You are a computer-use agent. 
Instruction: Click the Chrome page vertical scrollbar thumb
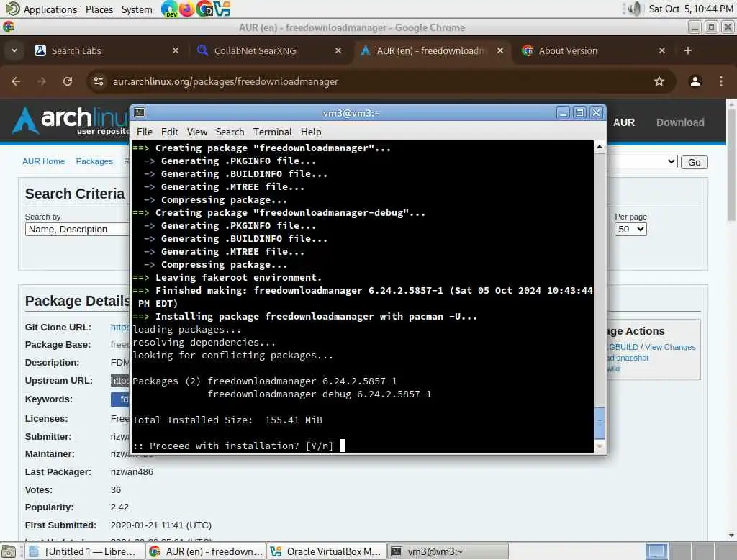click(731, 165)
